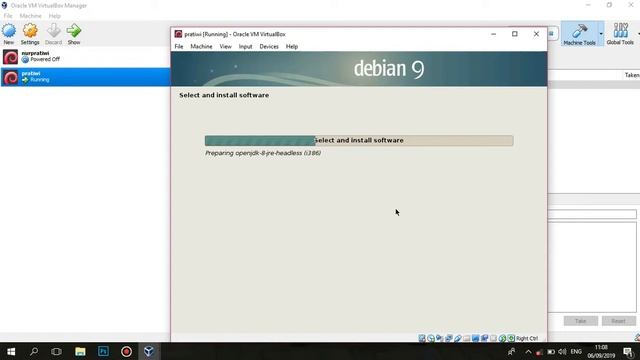Click the snapshot name input field in Manager

[x=592, y=214]
